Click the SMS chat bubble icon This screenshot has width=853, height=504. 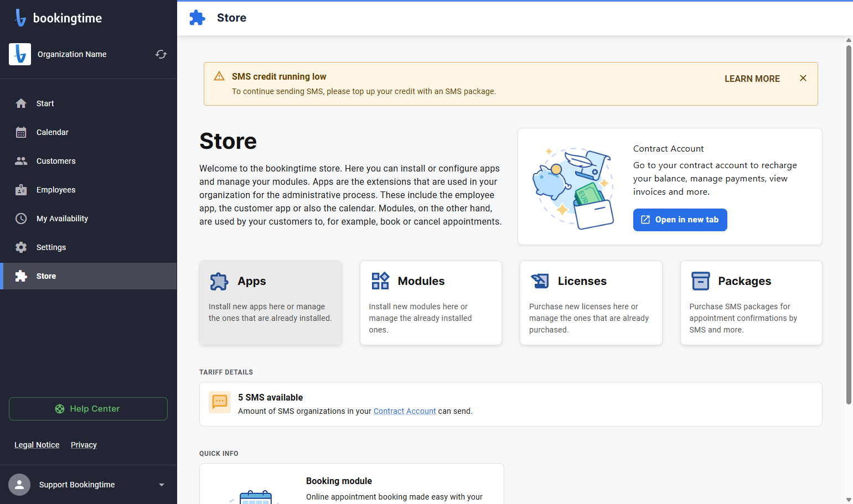pos(220,402)
